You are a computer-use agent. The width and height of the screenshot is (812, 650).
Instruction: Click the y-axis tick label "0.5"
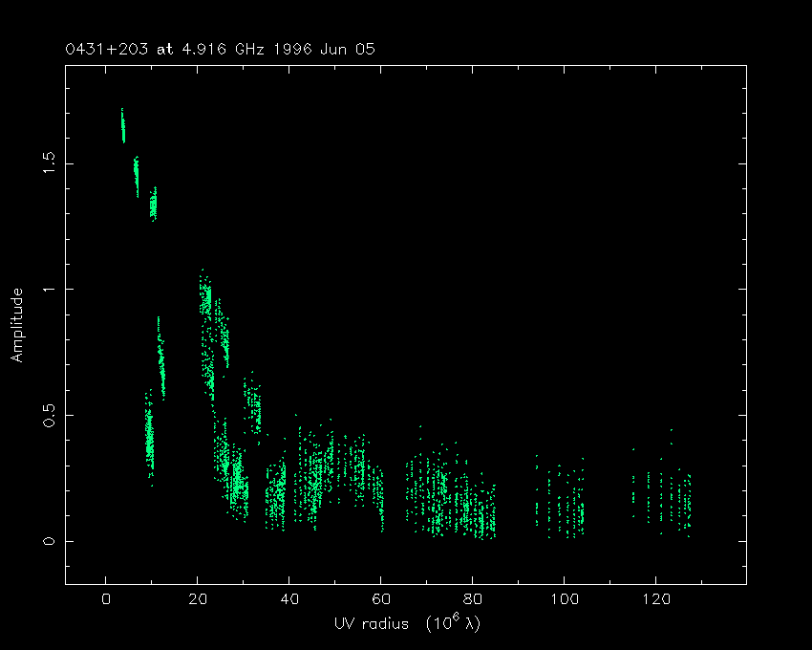point(48,415)
